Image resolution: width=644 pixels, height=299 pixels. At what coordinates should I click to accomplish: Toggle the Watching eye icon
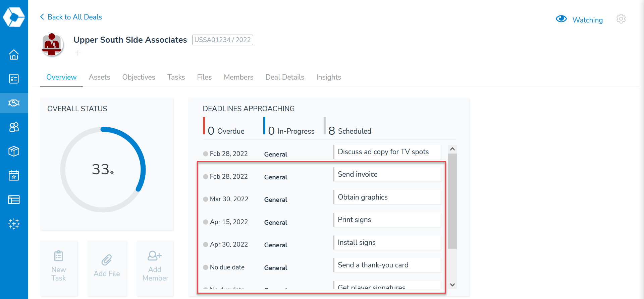pyautogui.click(x=561, y=19)
